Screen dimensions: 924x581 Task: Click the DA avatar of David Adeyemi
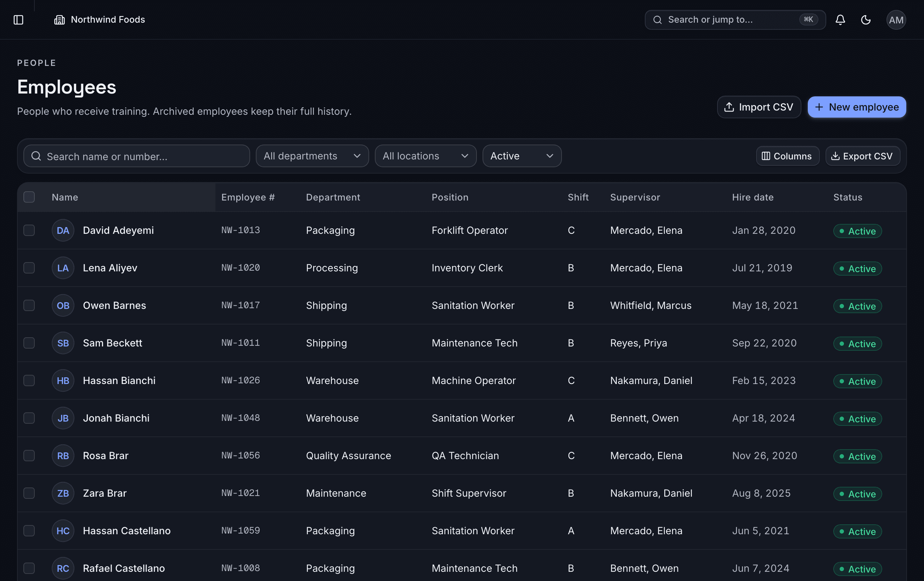point(63,230)
